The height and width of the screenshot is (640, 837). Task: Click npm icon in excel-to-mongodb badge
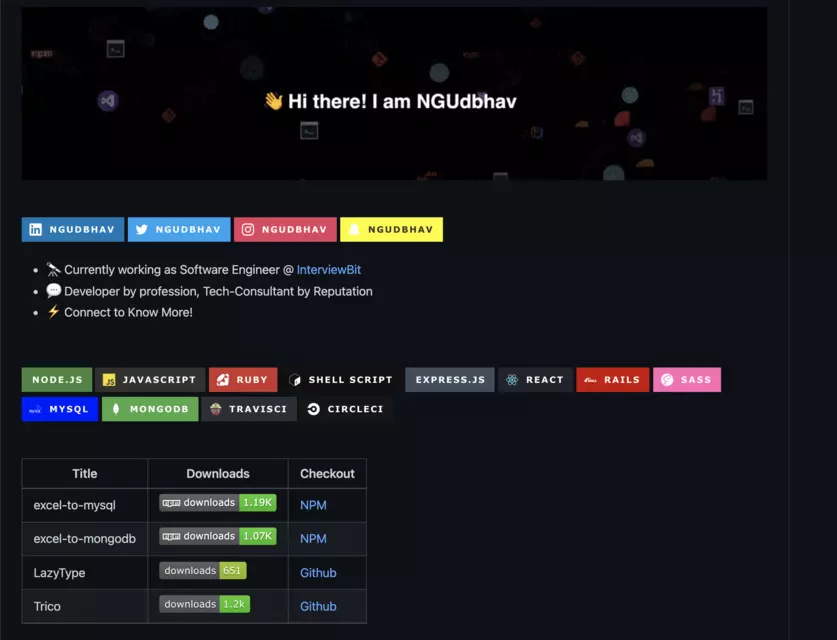pos(171,536)
